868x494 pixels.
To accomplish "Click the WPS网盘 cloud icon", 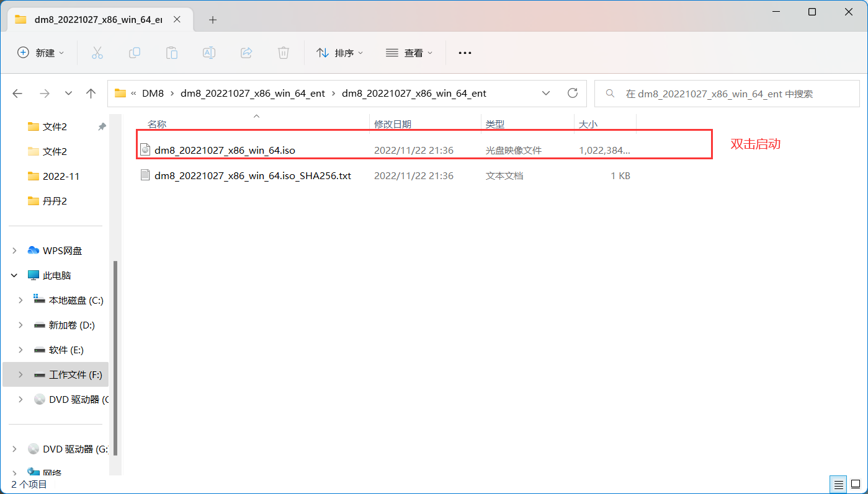I will coord(34,250).
